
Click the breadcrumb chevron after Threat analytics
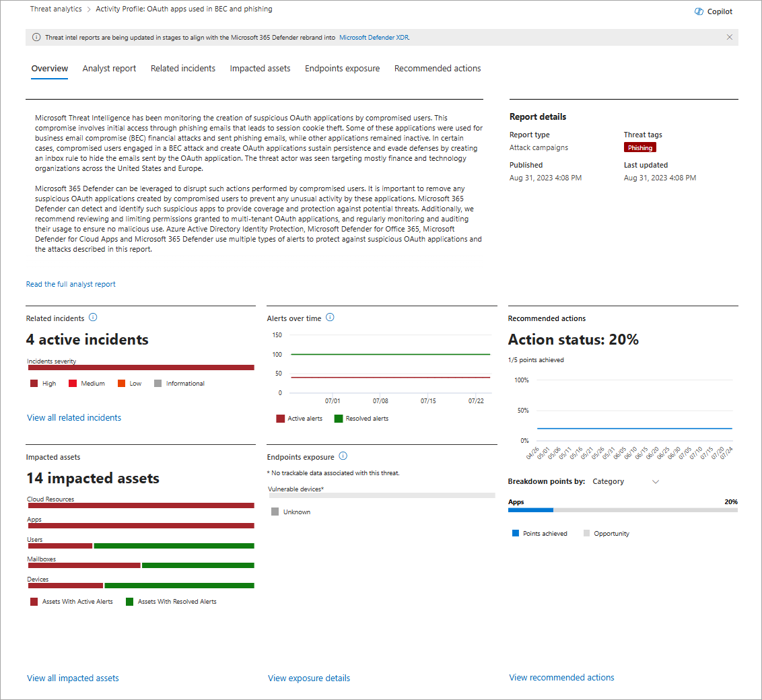point(89,9)
